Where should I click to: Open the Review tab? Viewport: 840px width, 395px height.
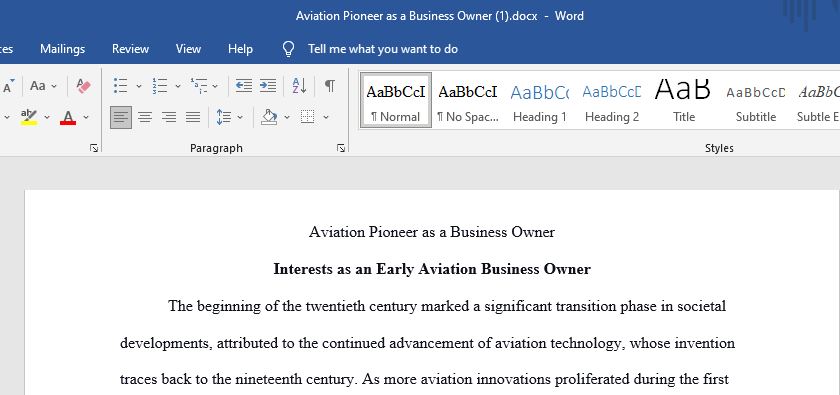coord(130,49)
